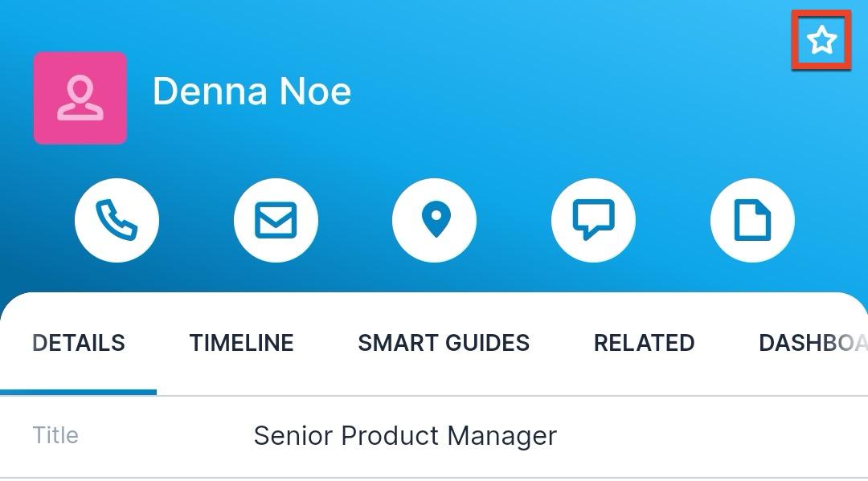The width and height of the screenshot is (868, 481).
Task: Switch to the Details tab
Action: tap(79, 343)
